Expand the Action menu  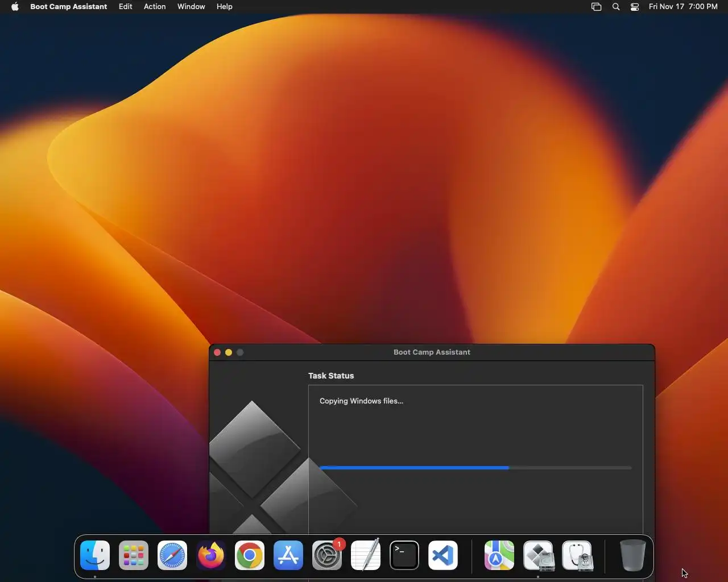[x=155, y=7]
